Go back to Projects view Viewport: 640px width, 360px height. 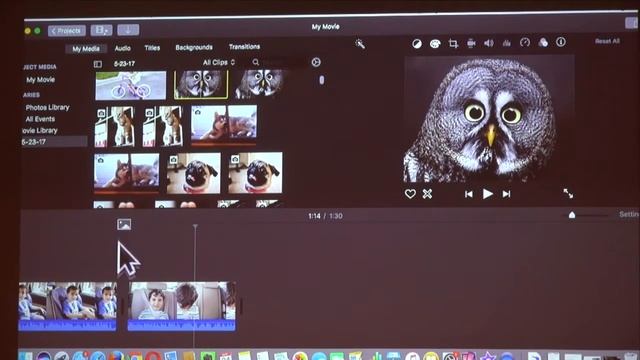click(67, 31)
